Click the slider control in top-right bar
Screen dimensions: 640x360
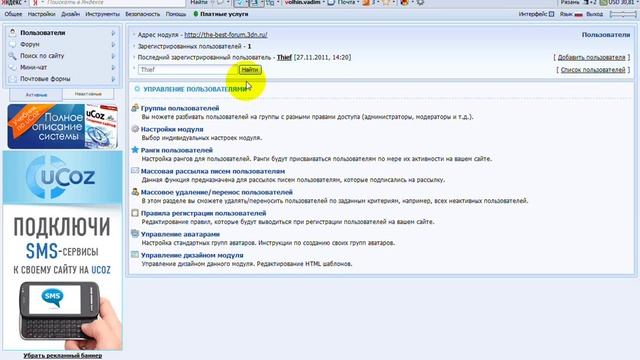(622, 14)
